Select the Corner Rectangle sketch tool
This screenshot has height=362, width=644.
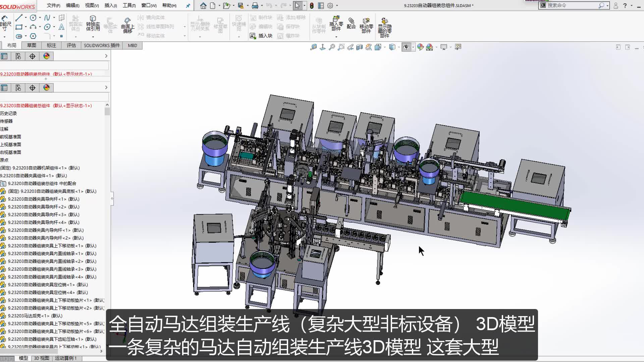(19, 27)
